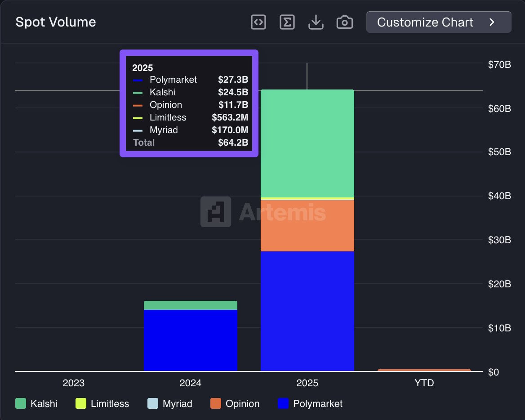This screenshot has width=525, height=420.
Task: Click the sigma sum icon
Action: (x=287, y=22)
